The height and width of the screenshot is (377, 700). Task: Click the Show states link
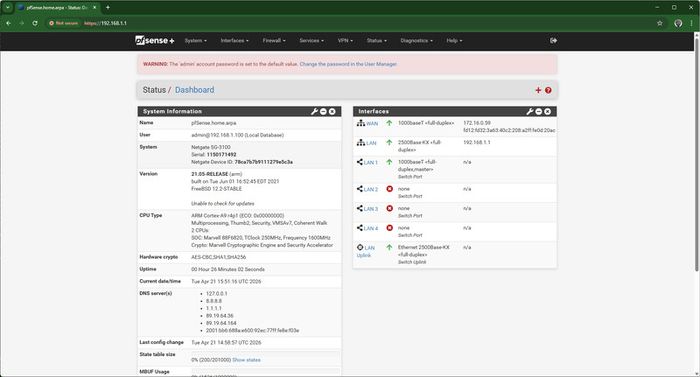point(246,360)
